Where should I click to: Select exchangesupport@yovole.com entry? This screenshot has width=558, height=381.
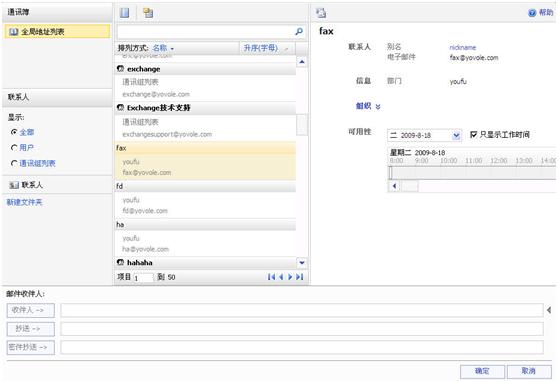167,134
